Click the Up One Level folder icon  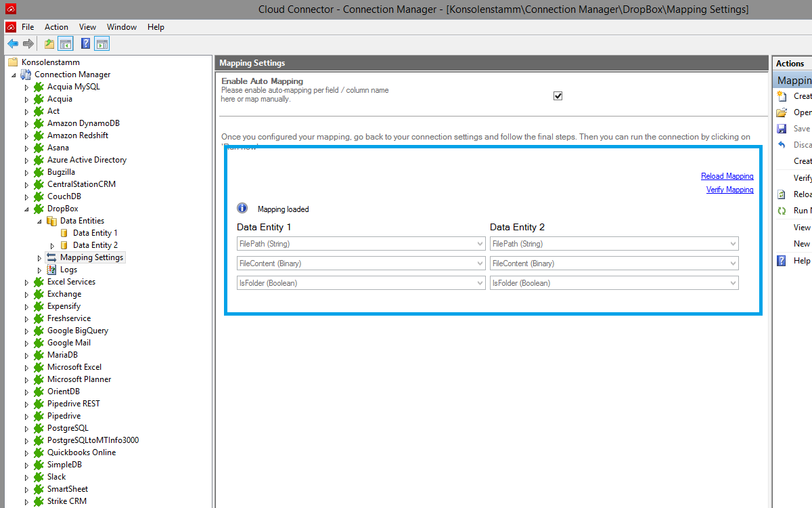pyautogui.click(x=49, y=44)
